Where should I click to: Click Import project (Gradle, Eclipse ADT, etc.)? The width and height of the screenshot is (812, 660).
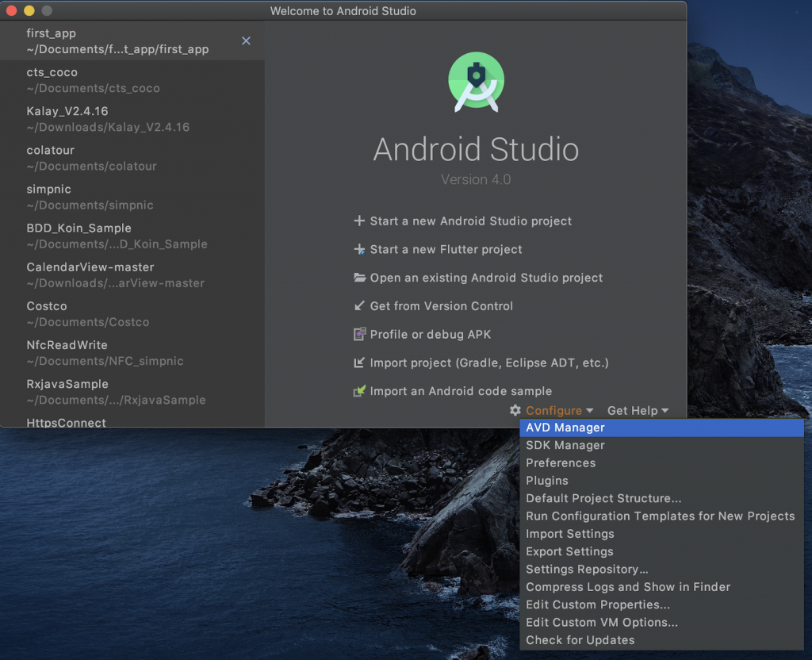pos(488,363)
